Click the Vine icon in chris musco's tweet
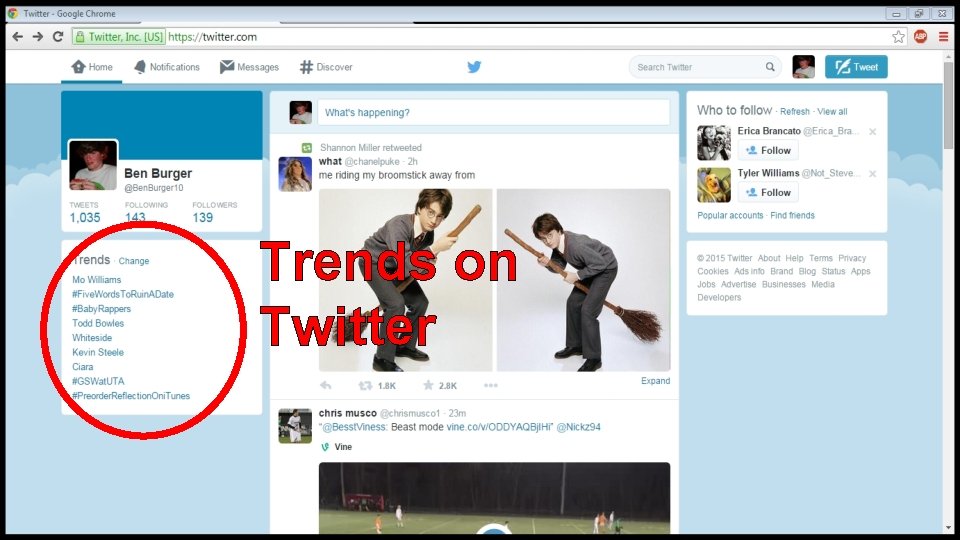960x540 pixels. [325, 447]
